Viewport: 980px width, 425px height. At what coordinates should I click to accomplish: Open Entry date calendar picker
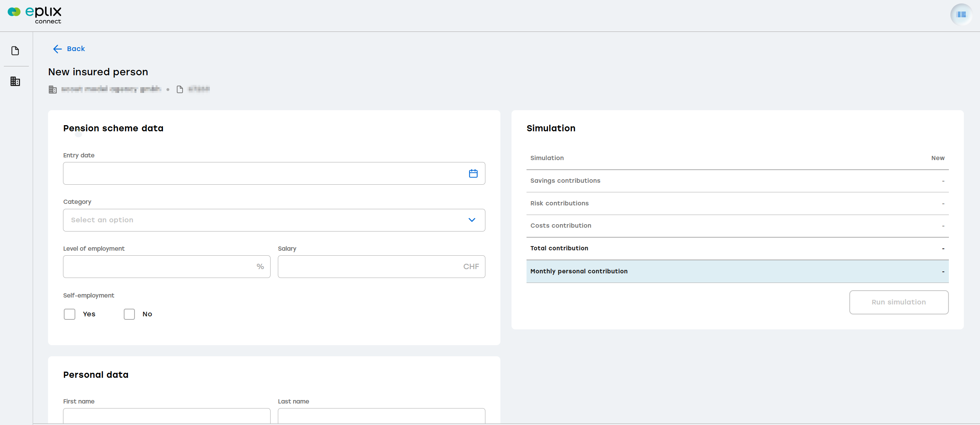[x=473, y=174]
